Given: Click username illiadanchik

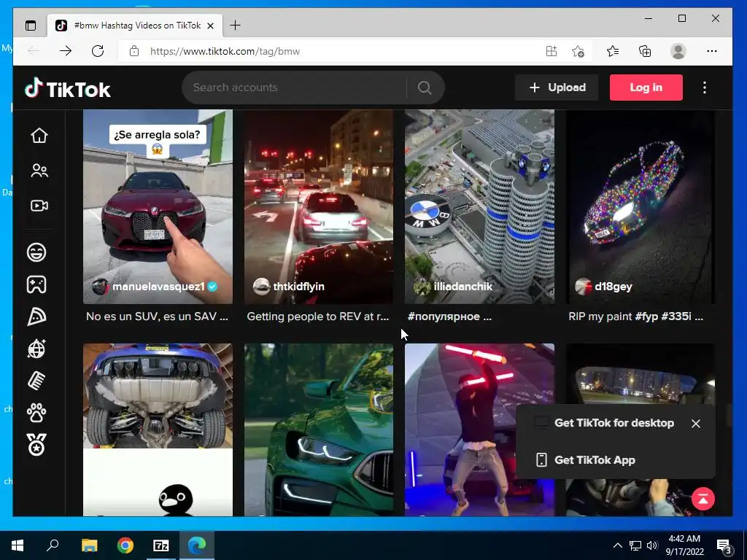Looking at the screenshot, I should click(x=462, y=287).
